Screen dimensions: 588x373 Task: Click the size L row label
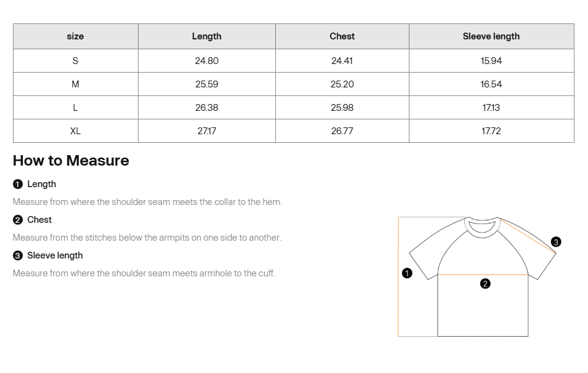pyautogui.click(x=75, y=108)
